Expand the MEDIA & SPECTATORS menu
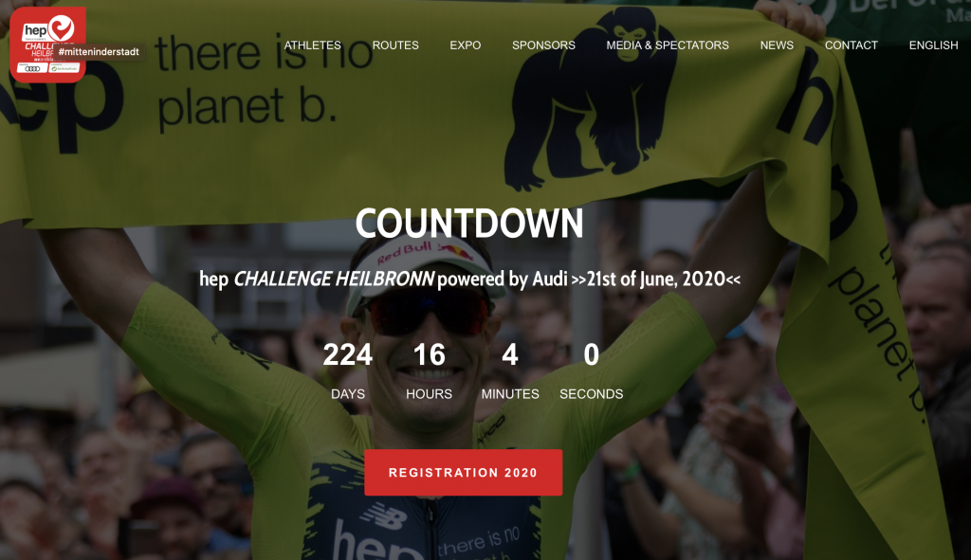971x560 pixels. [668, 45]
